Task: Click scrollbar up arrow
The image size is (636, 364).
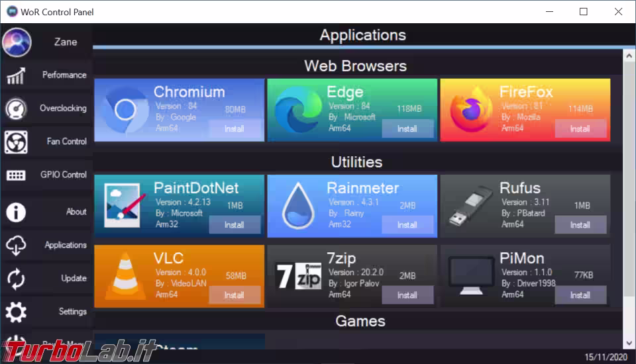Action: point(629,56)
